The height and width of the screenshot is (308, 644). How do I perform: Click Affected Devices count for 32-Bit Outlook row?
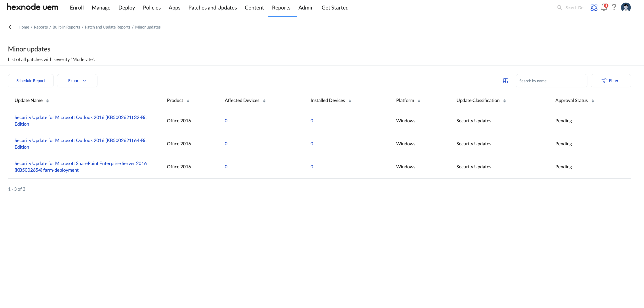[x=226, y=121]
